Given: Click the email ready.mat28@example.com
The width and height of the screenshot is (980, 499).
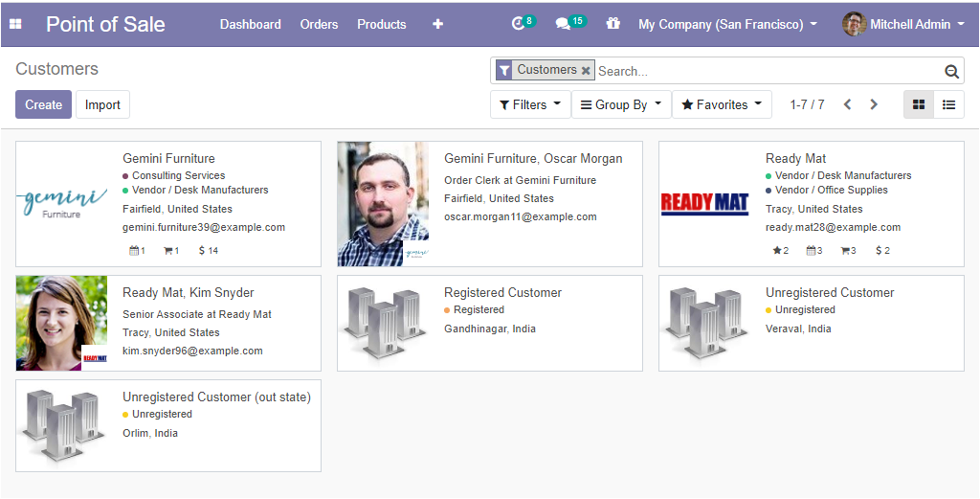Looking at the screenshot, I should pyautogui.click(x=834, y=228).
